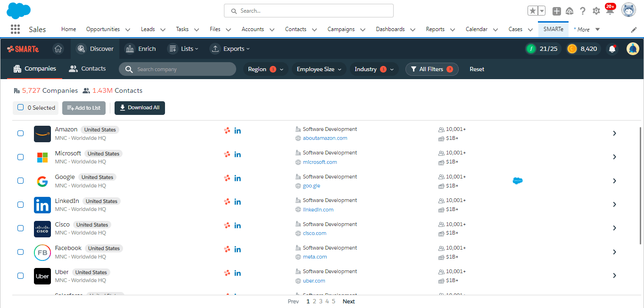The image size is (644, 308).
Task: Open the Lists dropdown menu
Action: [x=183, y=49]
